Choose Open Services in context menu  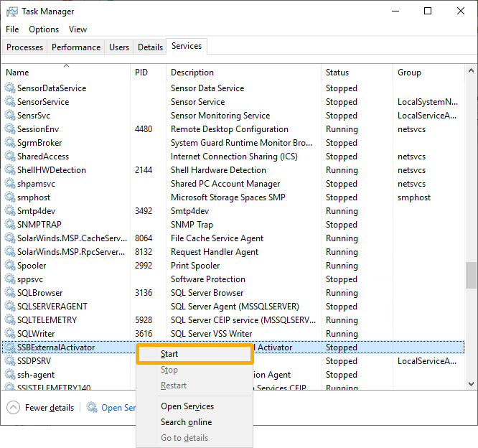195,406
